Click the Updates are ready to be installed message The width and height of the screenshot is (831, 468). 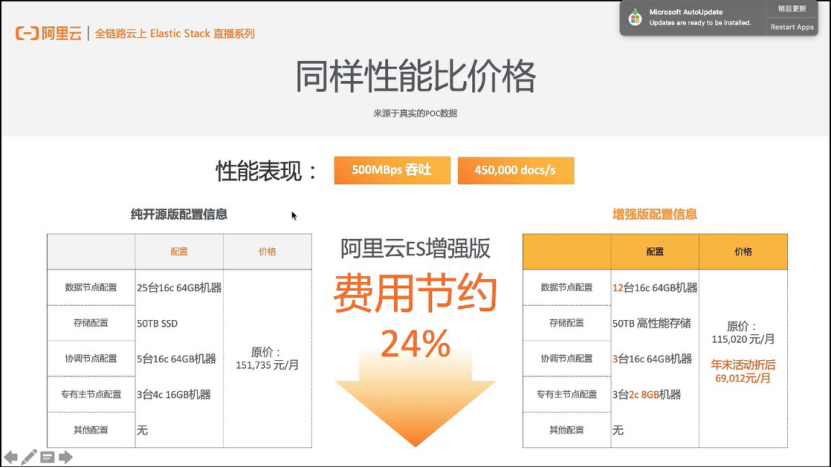coord(700,23)
